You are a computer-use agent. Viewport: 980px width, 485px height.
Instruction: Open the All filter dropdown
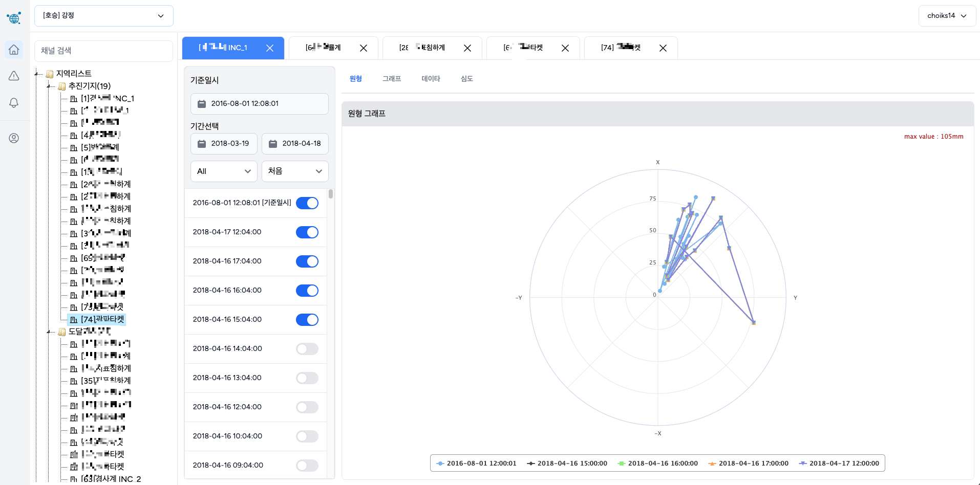click(x=224, y=171)
